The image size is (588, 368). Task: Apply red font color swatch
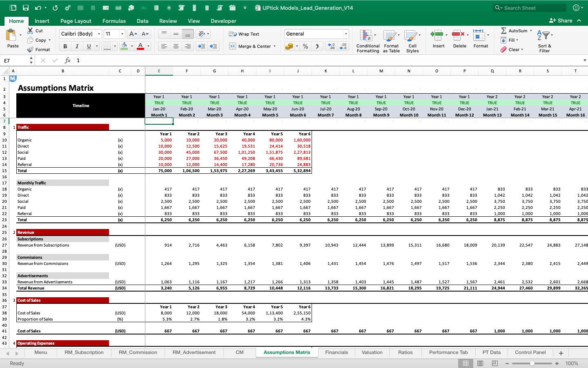(140, 46)
